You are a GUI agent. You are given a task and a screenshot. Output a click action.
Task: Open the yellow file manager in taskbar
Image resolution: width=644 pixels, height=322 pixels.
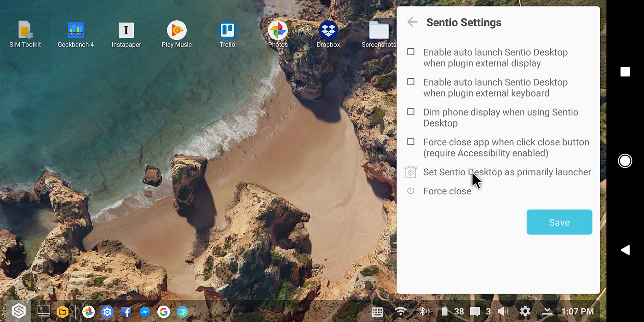(63, 312)
